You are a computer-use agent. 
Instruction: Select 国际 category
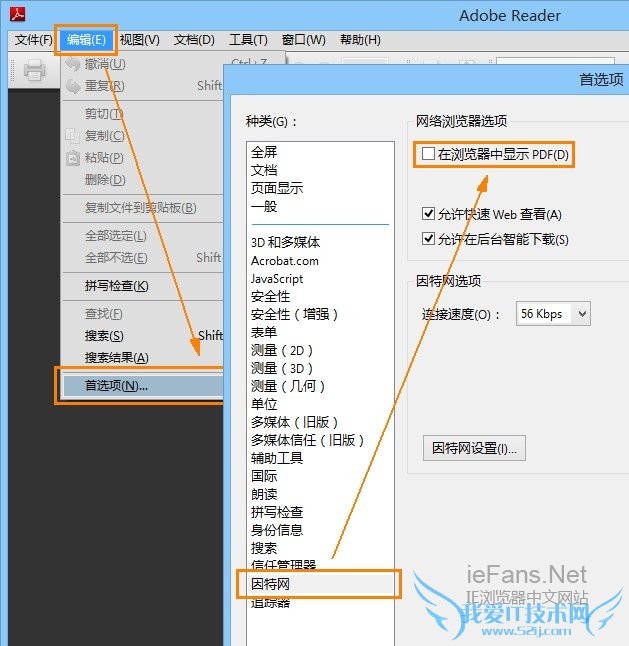pos(264,476)
